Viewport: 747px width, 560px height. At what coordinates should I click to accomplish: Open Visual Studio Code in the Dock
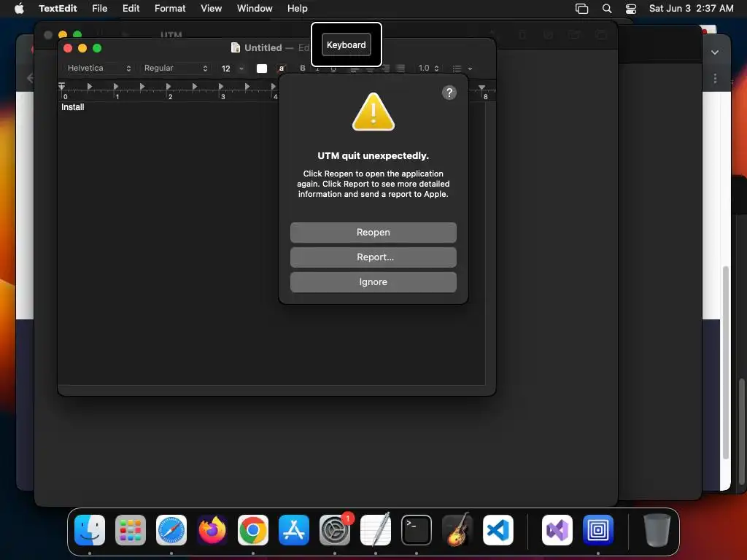click(498, 530)
